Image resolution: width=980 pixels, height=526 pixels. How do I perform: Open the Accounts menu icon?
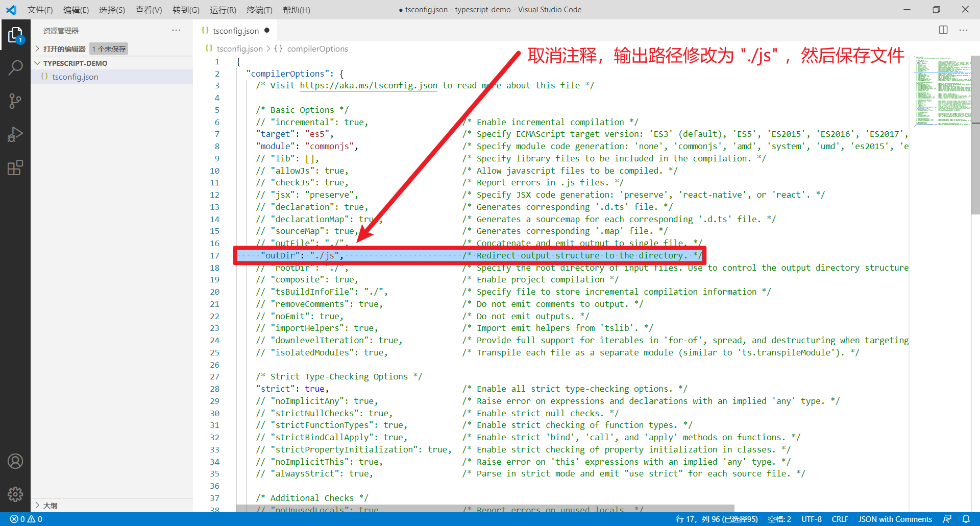click(15, 461)
